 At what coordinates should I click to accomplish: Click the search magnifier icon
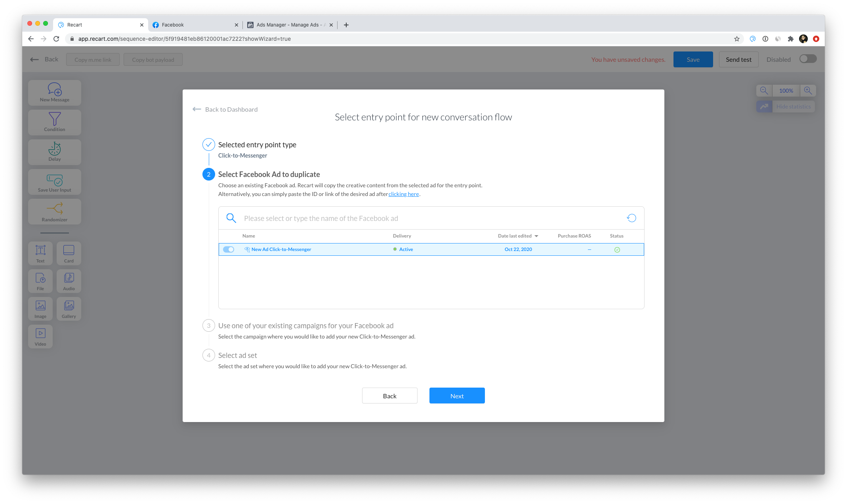coord(231,218)
